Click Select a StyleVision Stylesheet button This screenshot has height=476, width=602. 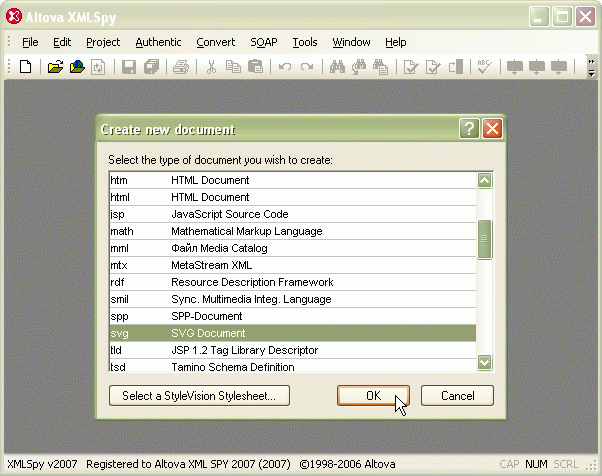(199, 395)
